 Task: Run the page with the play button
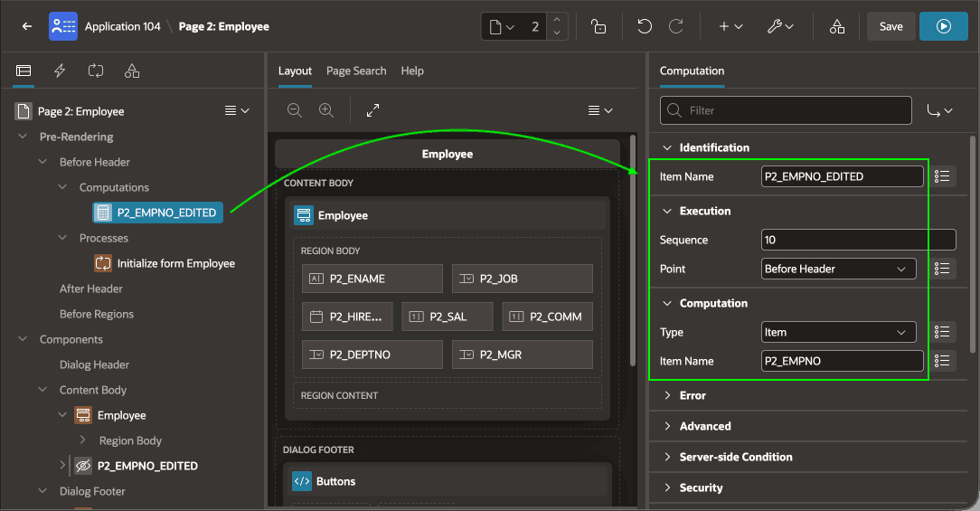pos(944,26)
